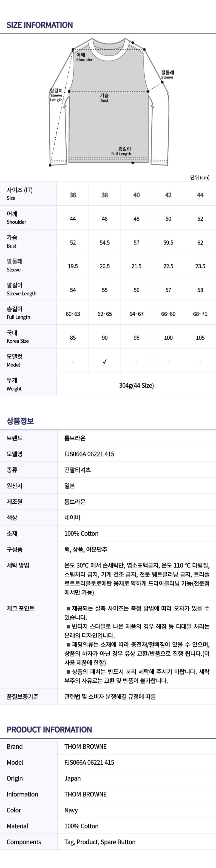The height and width of the screenshot is (868, 216).
Task: Click the Bust value 54.5
Action: coord(104,243)
